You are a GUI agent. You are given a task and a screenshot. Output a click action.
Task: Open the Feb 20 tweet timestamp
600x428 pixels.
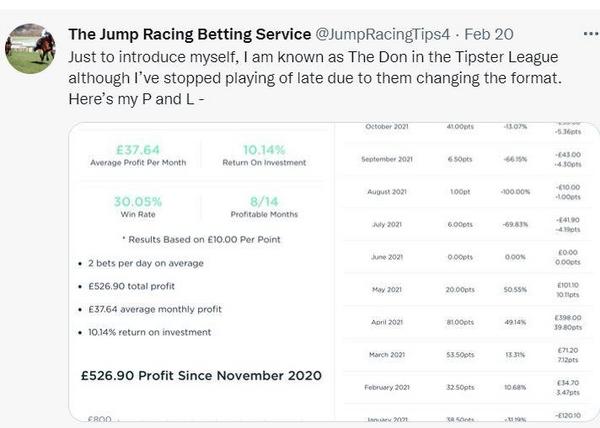(489, 34)
